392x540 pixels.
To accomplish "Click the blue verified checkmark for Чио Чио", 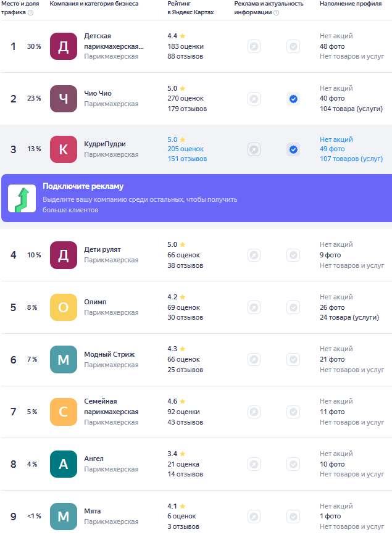I will click(293, 99).
